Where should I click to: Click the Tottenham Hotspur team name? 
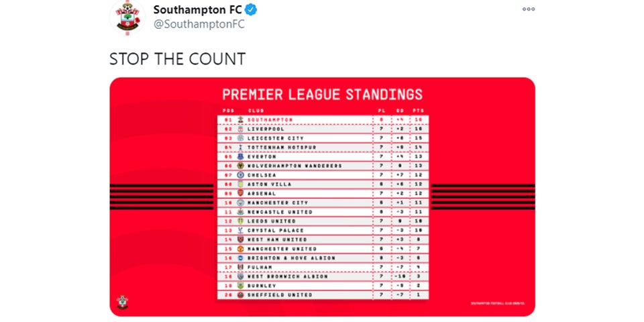[282, 148]
